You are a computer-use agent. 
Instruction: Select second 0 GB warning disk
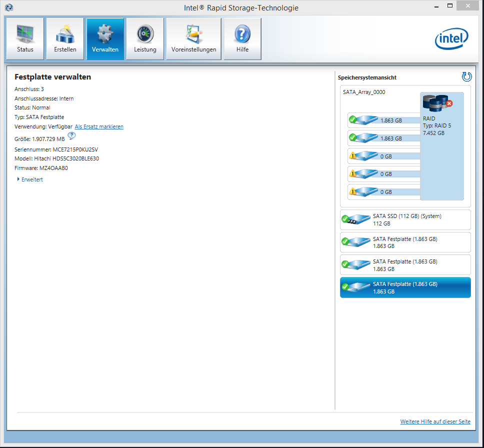[x=383, y=174]
